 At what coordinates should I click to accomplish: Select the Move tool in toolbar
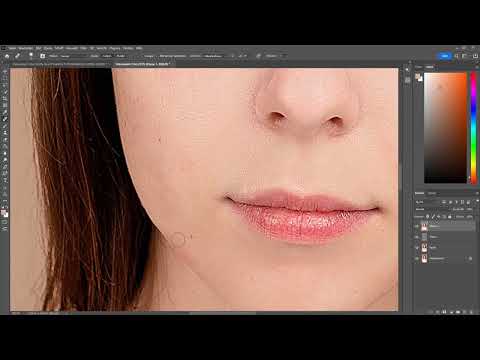pos(5,71)
